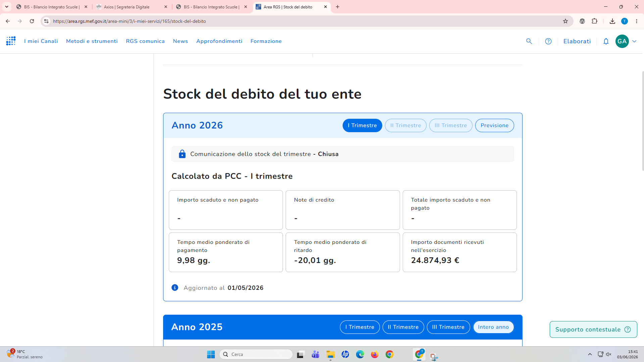View site information icon in address bar
Screen dimensions: 644x362
pyautogui.click(x=46, y=21)
